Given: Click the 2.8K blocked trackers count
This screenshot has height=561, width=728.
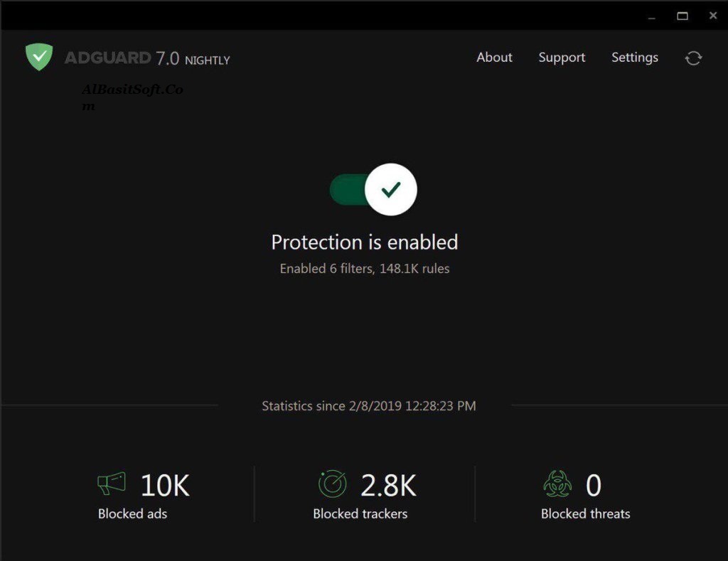Looking at the screenshot, I should (x=388, y=486).
